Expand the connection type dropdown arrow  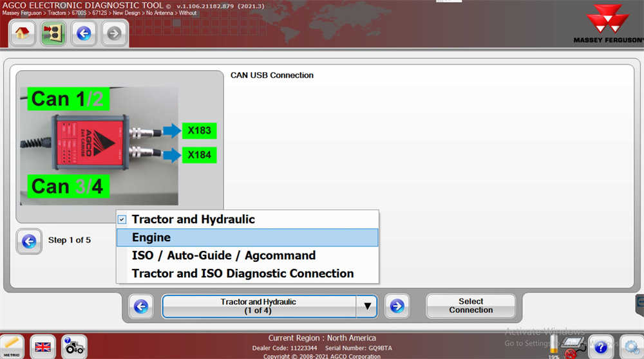367,306
